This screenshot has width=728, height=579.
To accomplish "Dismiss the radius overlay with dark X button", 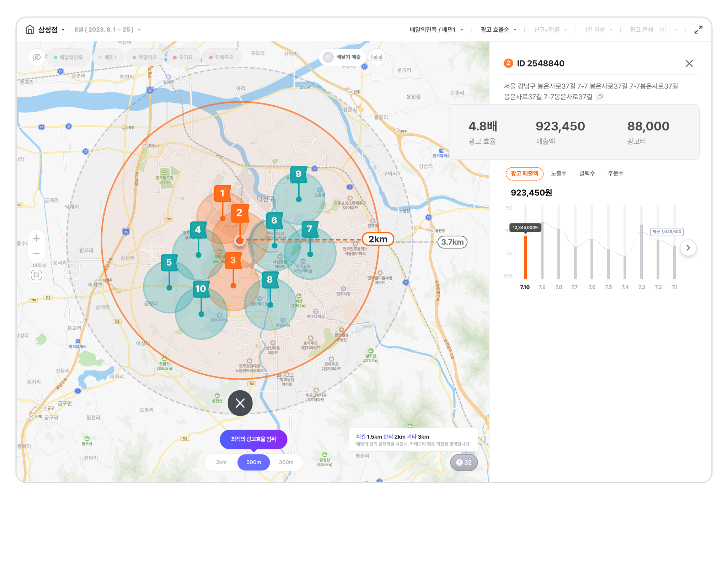I will [x=240, y=403].
